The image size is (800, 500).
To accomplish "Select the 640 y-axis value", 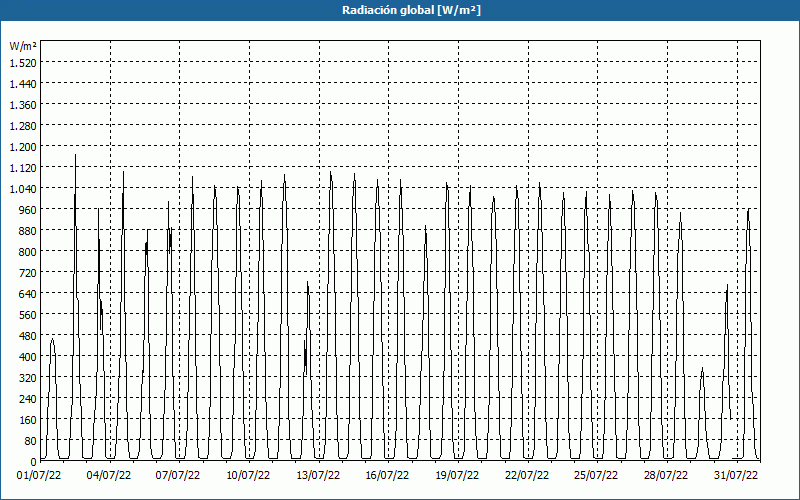I will pyautogui.click(x=28, y=294).
